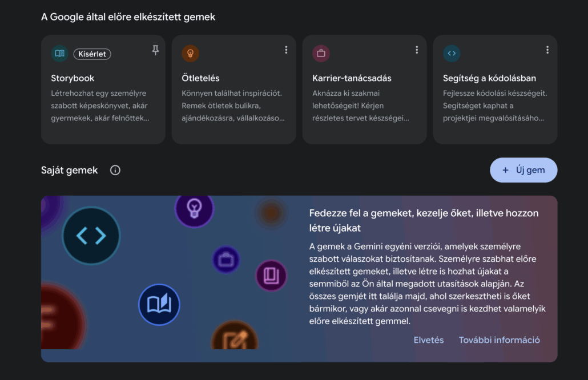Click the Ötletelés lightbulb icon
Image resolution: width=588 pixels, height=380 pixels.
tap(190, 54)
